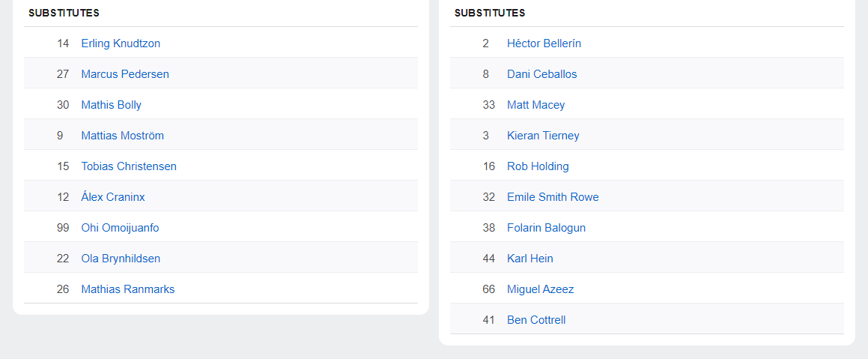Open Erling Knudtzon's player page

[121, 43]
